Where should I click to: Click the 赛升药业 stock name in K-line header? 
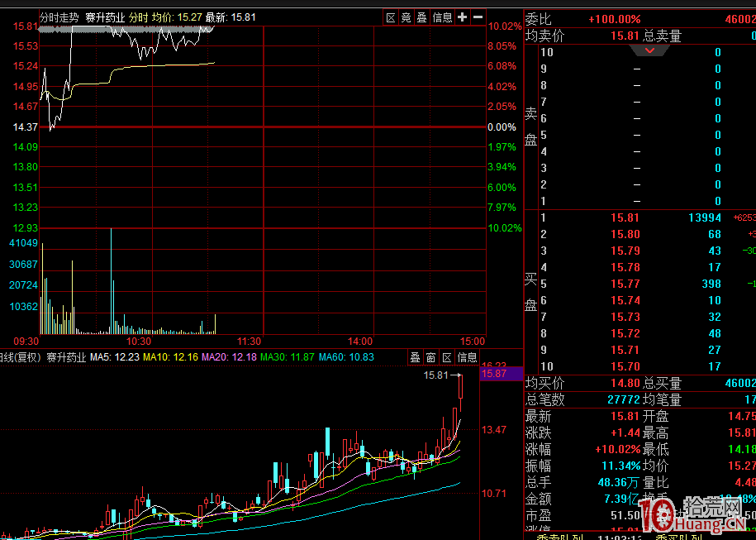coord(66,357)
